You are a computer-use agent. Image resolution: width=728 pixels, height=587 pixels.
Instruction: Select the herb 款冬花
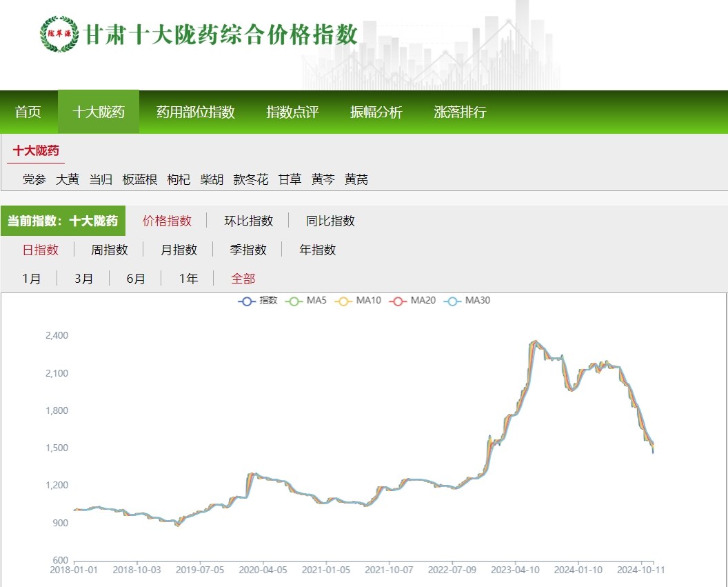251,179
